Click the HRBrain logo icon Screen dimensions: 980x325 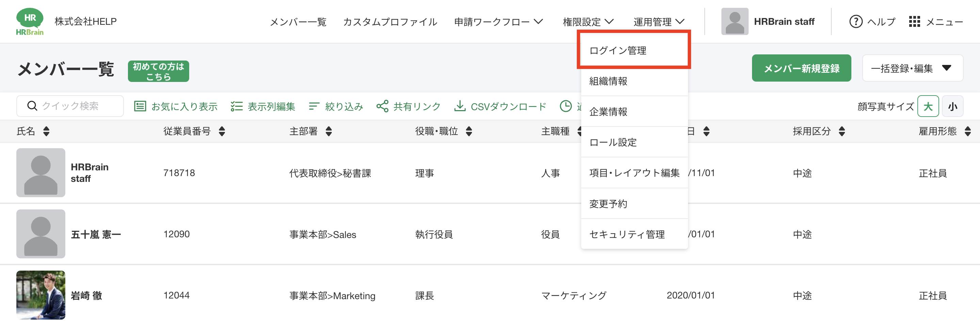(x=30, y=21)
